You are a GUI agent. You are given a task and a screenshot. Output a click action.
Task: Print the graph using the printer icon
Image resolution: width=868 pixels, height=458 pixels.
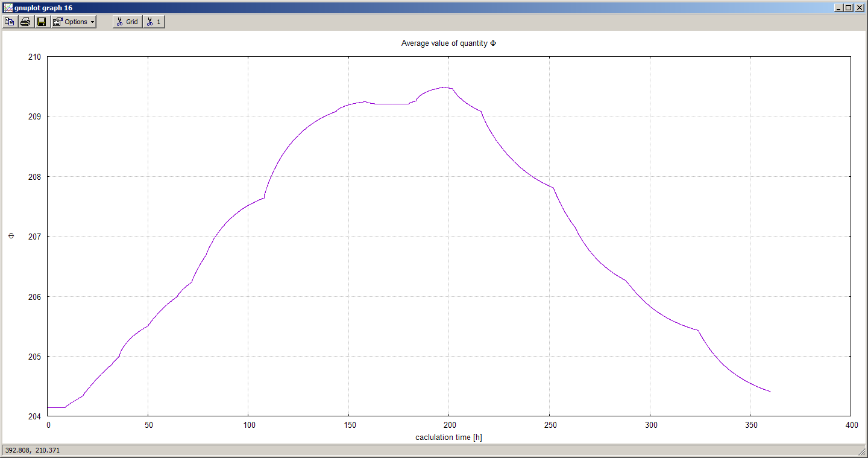pyautogui.click(x=25, y=22)
